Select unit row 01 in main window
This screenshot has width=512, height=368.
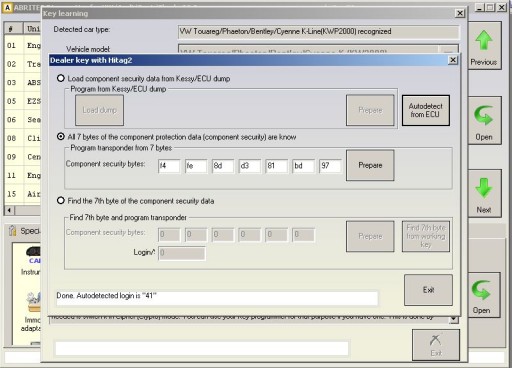click(x=23, y=45)
